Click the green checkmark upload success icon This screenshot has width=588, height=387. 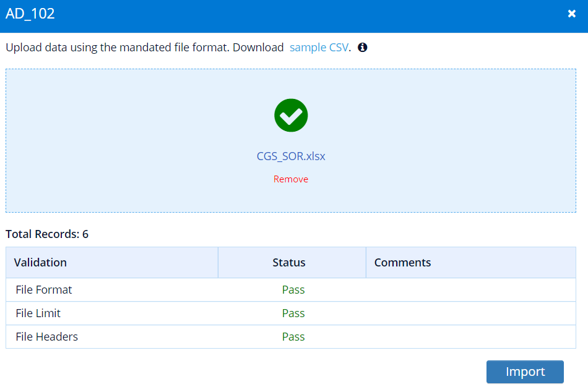(x=291, y=116)
